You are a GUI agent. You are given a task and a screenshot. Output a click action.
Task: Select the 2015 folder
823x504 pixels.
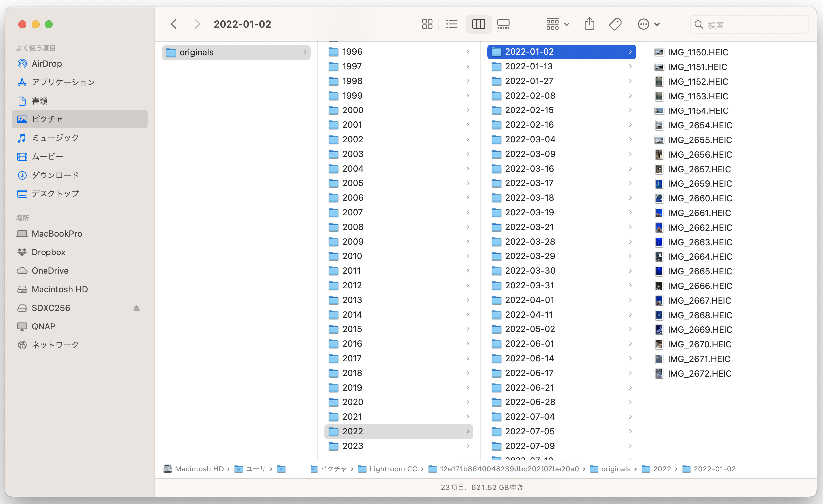coord(352,329)
